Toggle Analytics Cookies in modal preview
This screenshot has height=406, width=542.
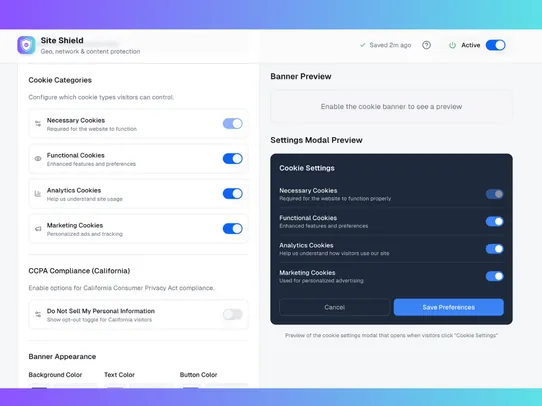coord(495,249)
